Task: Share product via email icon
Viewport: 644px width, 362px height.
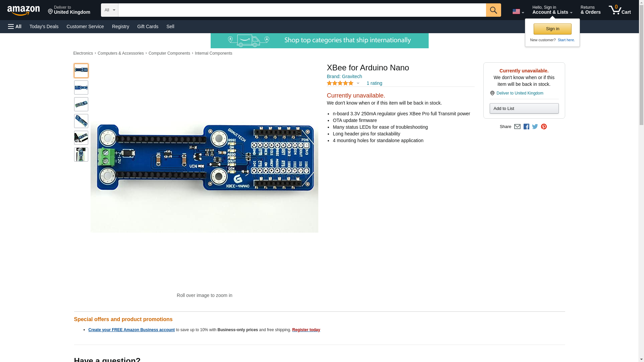Action: (517, 127)
